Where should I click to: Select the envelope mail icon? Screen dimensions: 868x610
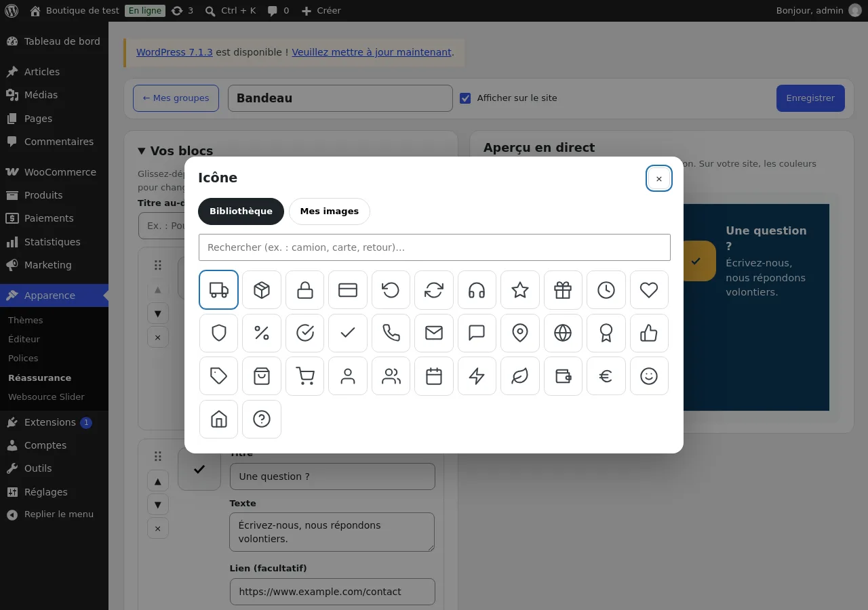tap(434, 333)
